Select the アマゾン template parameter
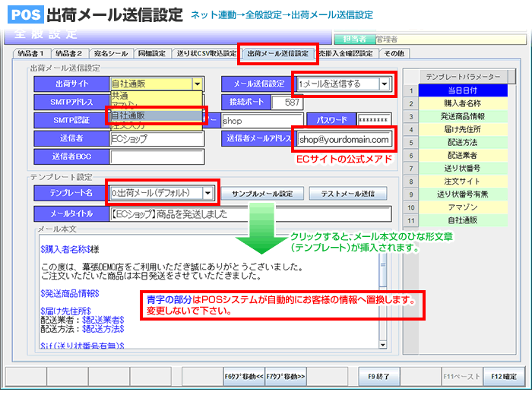532x395 pixels. coord(463,207)
